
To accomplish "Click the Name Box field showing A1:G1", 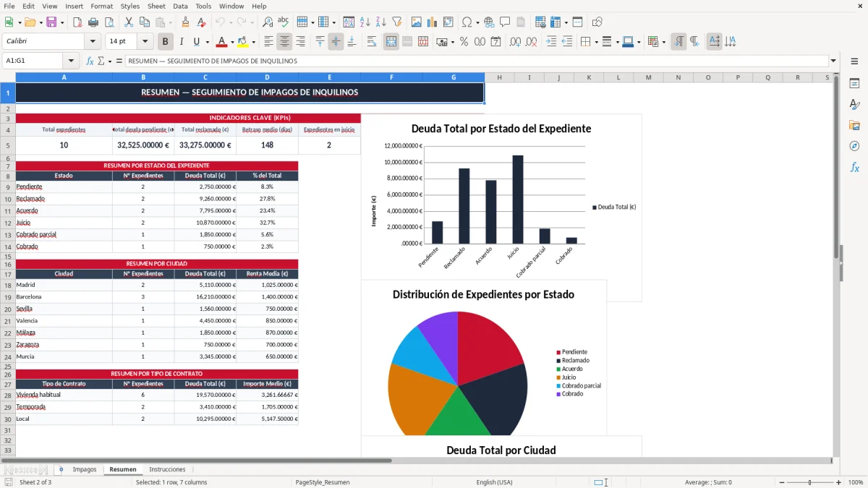I will pos(33,61).
